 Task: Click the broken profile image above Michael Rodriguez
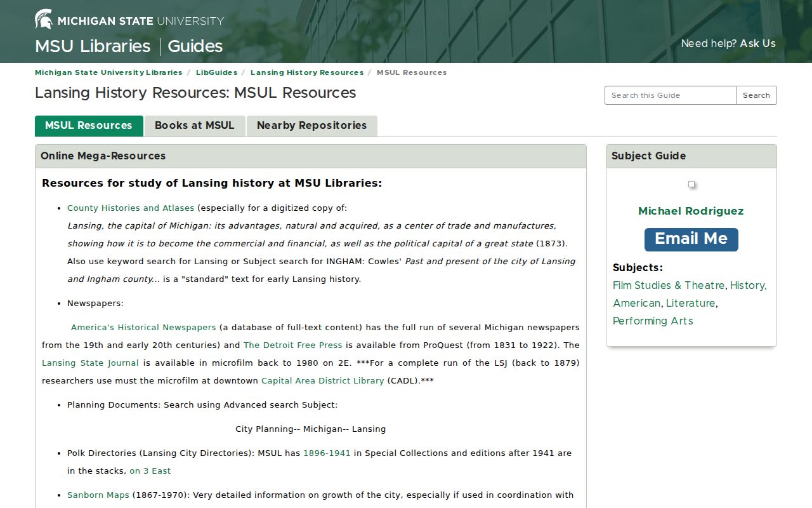[691, 184]
